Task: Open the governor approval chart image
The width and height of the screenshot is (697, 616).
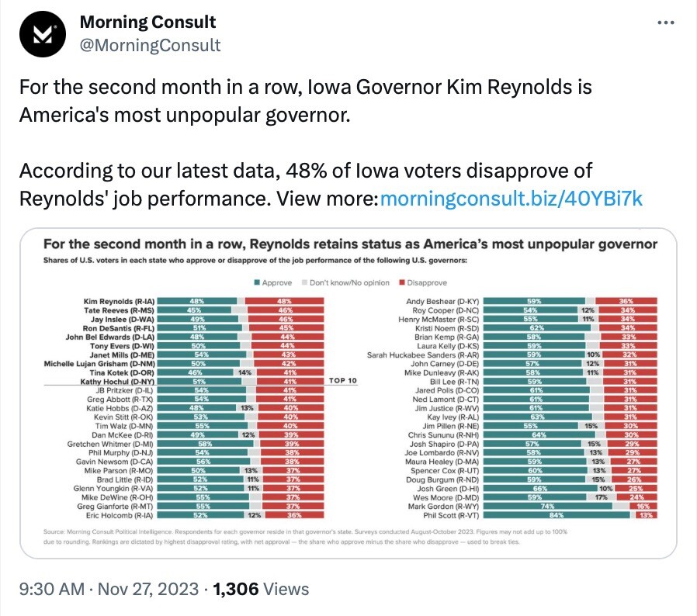Action: pyautogui.click(x=348, y=393)
